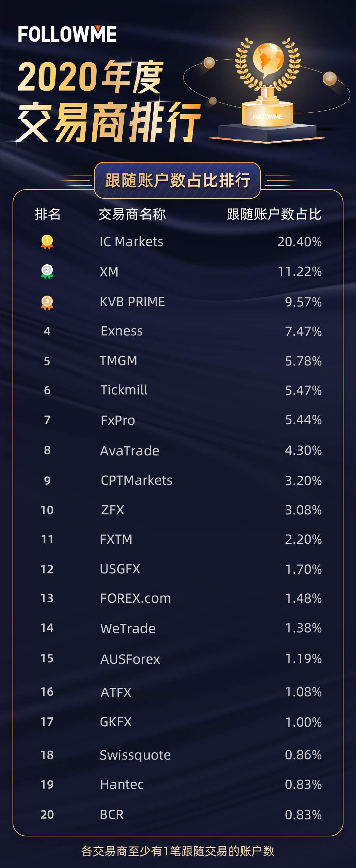Click FOREX.com in the ranking list
Viewport: 356px width, 868px height.
point(135,598)
